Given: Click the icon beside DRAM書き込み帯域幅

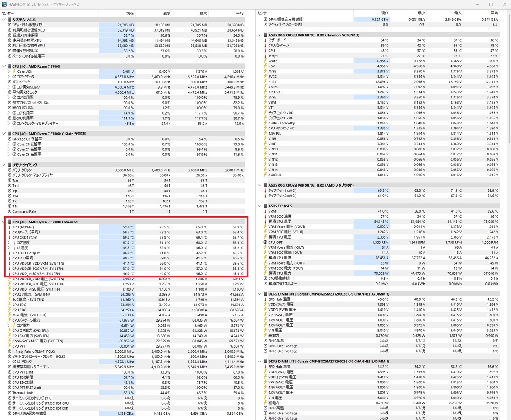Looking at the screenshot, I should coord(265,20).
